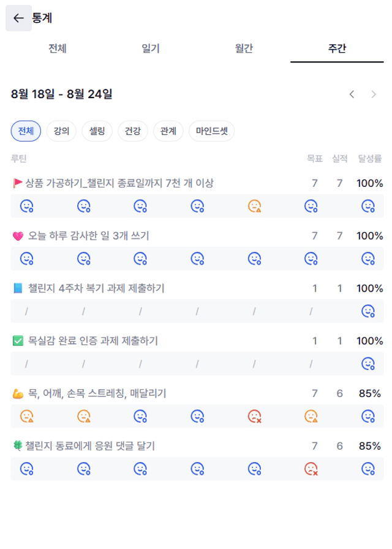The height and width of the screenshot is (549, 392).
Task: Click the red failed face in 스트레칭 row
Action: pos(254,416)
